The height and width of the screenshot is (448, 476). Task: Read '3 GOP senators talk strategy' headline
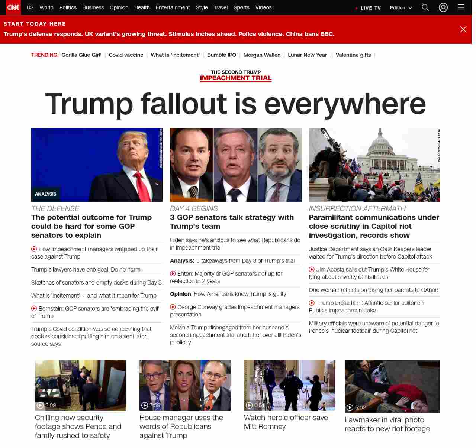point(232,222)
